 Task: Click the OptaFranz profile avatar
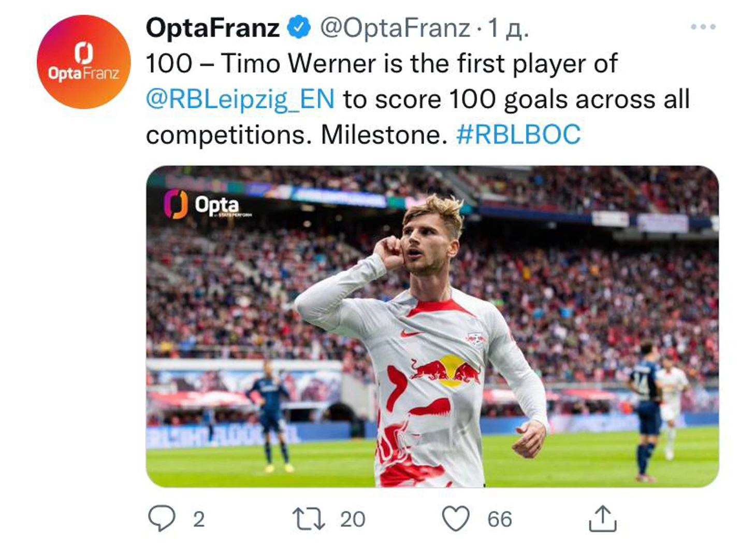[x=83, y=62]
